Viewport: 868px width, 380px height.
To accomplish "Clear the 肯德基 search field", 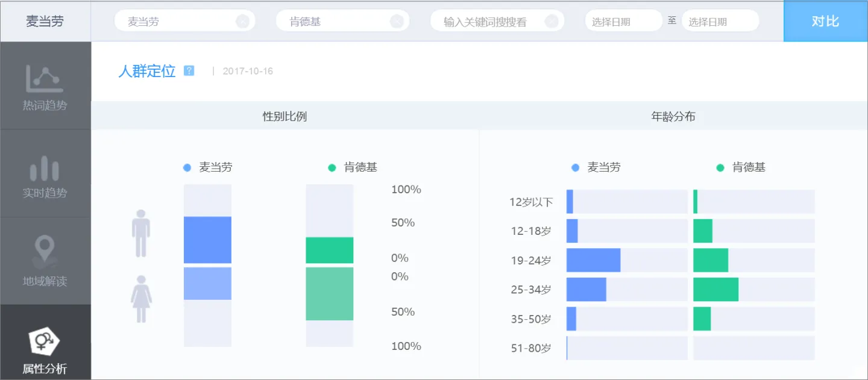I will coord(397,22).
